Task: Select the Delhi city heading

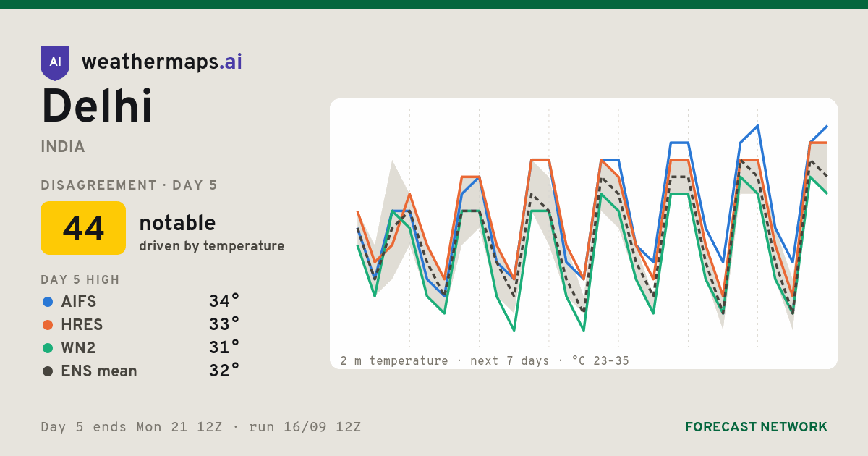Action: (97, 107)
